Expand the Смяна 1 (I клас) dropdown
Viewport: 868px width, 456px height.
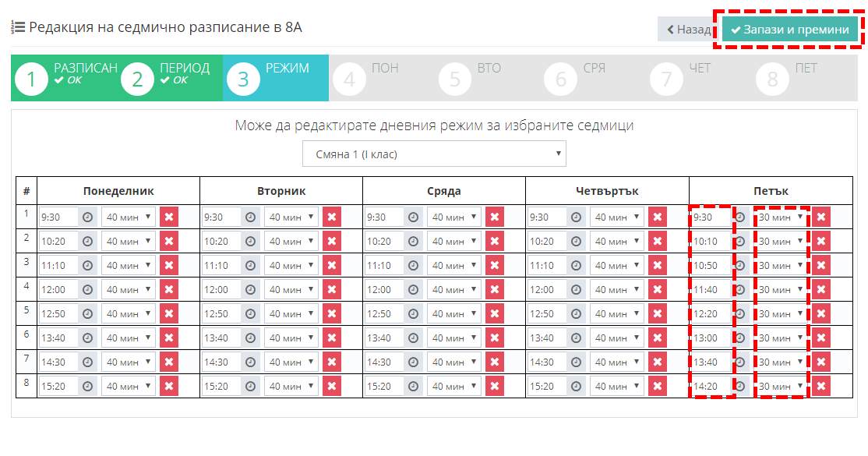pyautogui.click(x=434, y=154)
